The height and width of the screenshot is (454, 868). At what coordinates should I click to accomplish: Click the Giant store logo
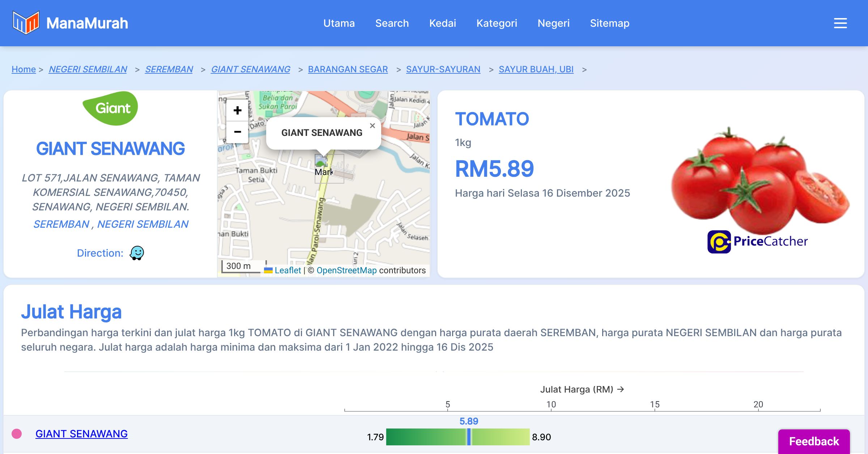pyautogui.click(x=110, y=108)
